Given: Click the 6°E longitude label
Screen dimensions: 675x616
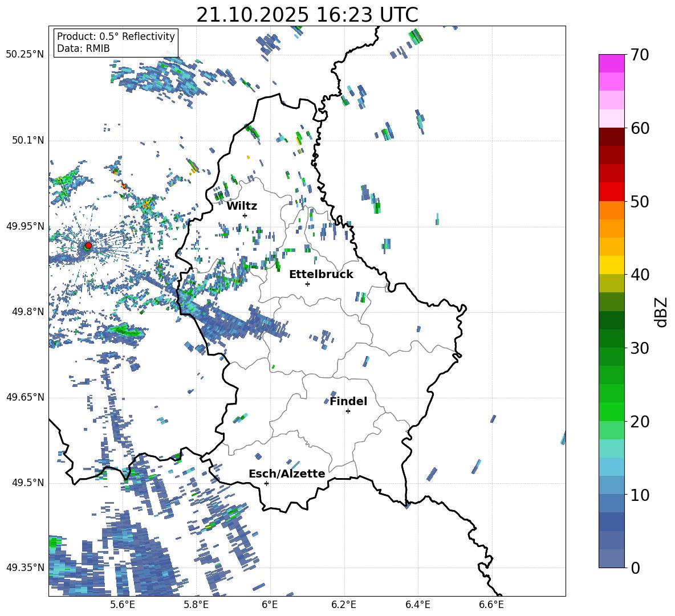Looking at the screenshot, I should click(x=270, y=605).
